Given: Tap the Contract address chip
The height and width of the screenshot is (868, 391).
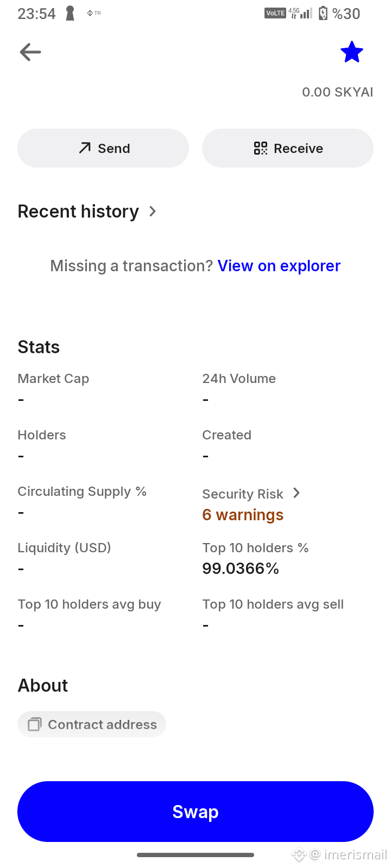Looking at the screenshot, I should (x=92, y=724).
